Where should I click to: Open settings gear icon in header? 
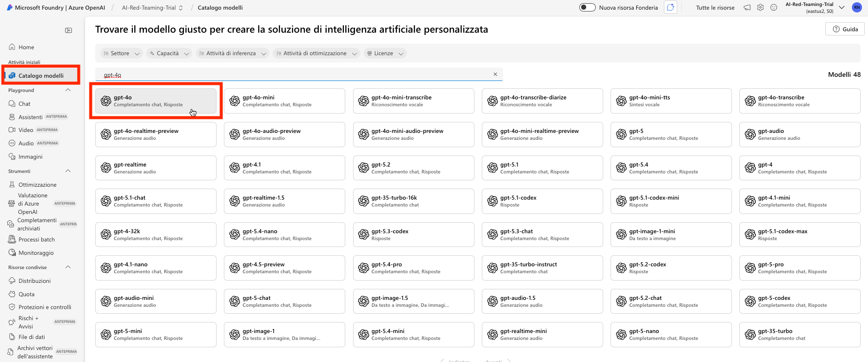(x=760, y=7)
